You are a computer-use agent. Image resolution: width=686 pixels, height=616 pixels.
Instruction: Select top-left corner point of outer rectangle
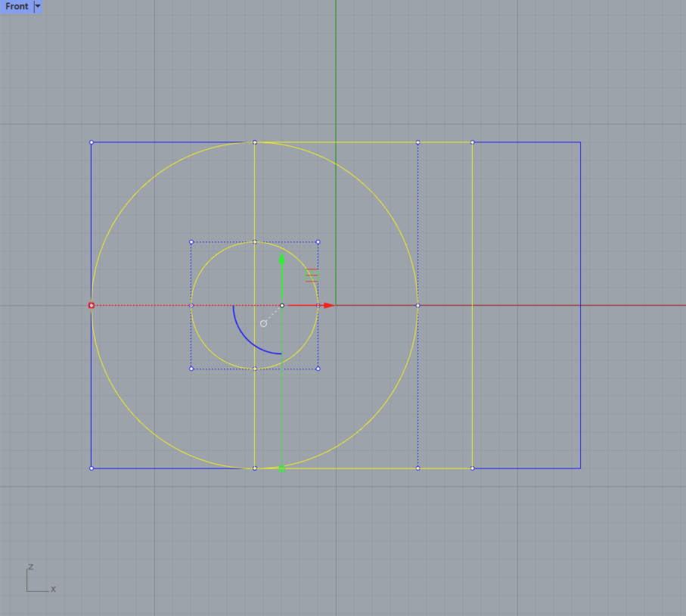(92, 142)
